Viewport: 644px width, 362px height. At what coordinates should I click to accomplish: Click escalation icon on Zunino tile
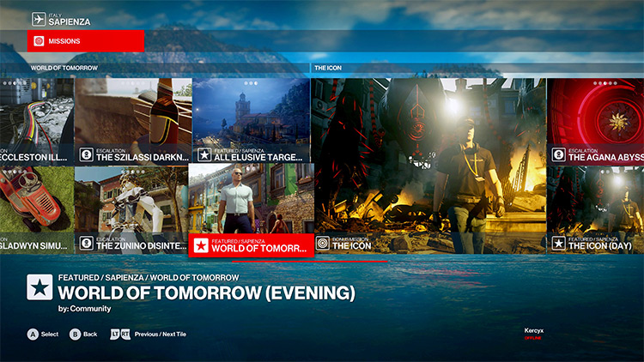coord(86,243)
